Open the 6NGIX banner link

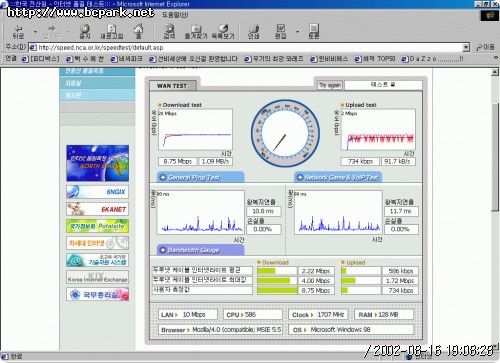(97, 192)
